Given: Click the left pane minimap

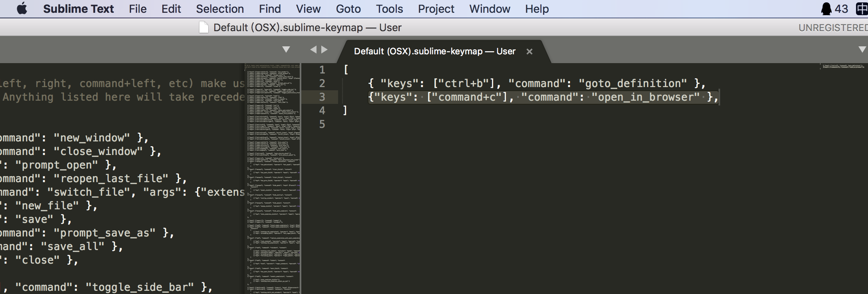Looking at the screenshot, I should coord(273,179).
